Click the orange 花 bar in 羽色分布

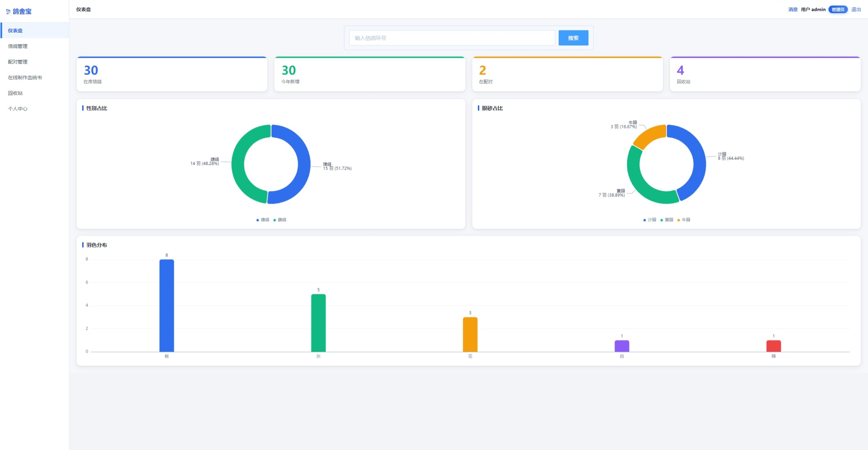click(470, 335)
